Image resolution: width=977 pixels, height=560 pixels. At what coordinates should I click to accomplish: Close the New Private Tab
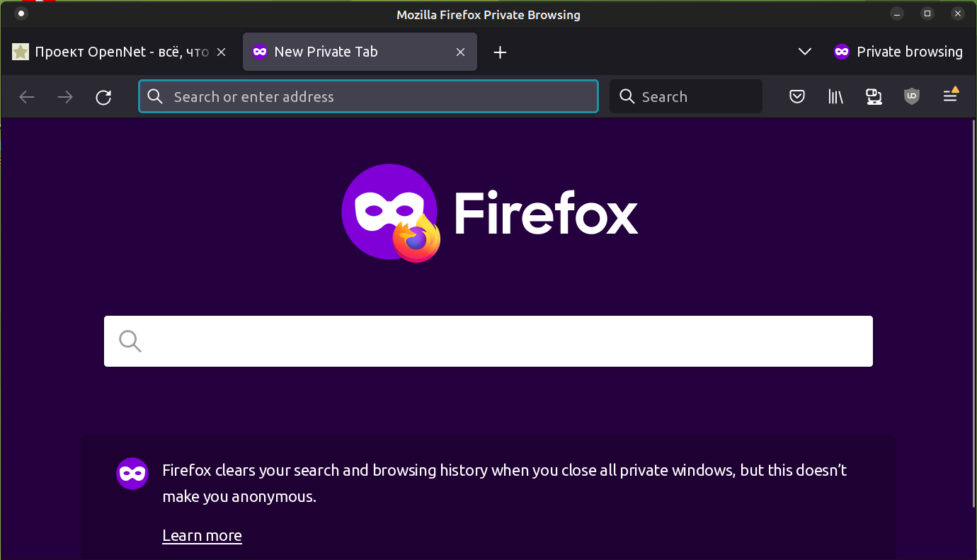pyautogui.click(x=460, y=52)
